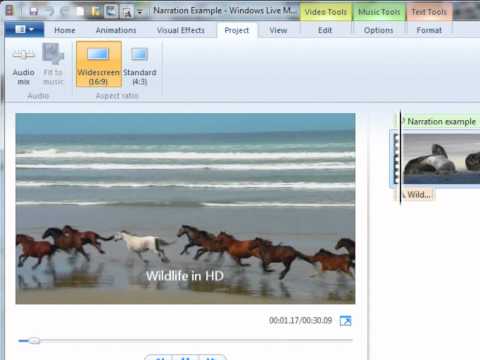Open the Audio mix control
The image size is (480, 360).
click(23, 65)
